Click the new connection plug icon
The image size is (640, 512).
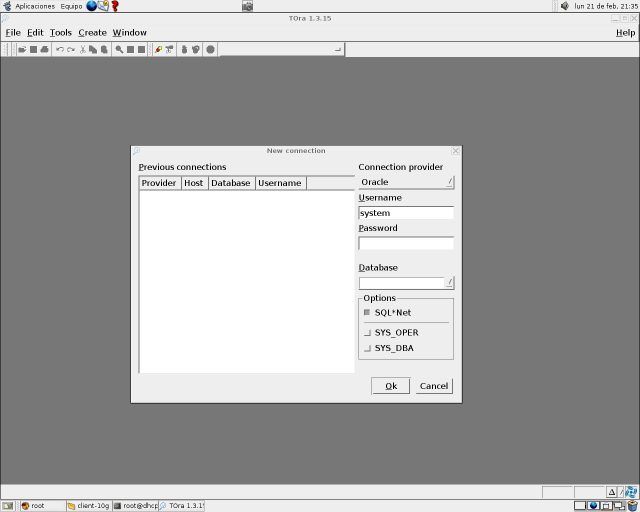coord(158,49)
